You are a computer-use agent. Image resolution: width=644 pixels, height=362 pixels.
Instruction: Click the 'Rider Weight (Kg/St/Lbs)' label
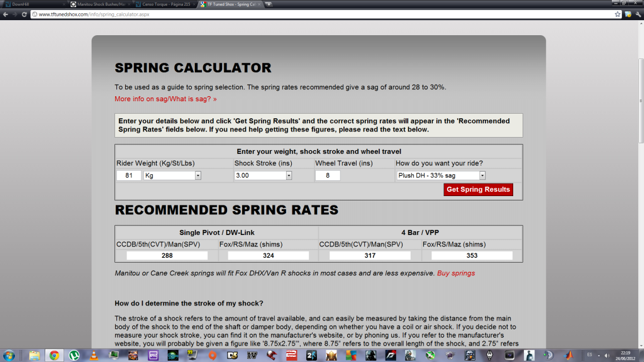[156, 163]
